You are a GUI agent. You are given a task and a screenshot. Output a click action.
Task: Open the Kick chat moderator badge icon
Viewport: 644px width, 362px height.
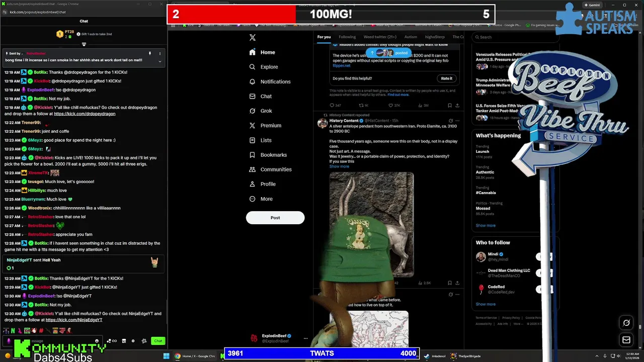tap(144, 341)
